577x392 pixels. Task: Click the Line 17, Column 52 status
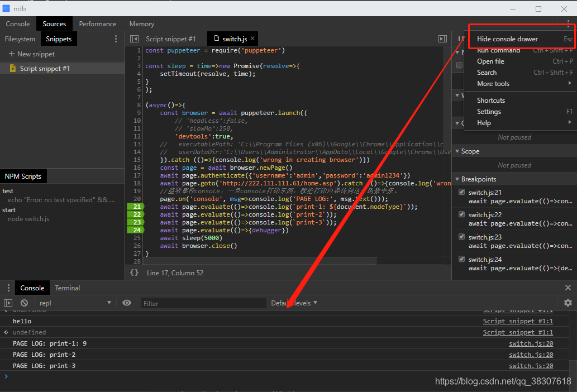coord(175,273)
